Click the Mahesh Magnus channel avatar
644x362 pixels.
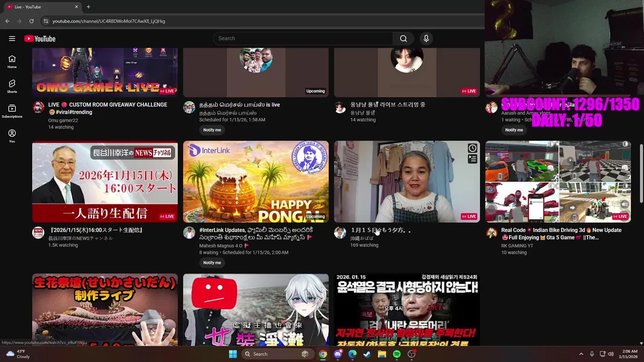pyautogui.click(x=189, y=232)
